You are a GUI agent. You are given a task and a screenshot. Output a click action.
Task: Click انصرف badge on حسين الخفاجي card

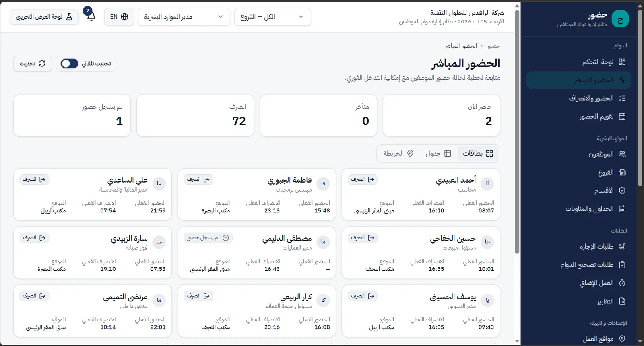coord(363,238)
